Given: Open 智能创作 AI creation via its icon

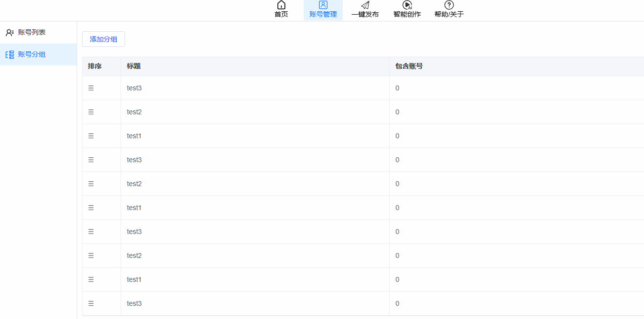Looking at the screenshot, I should (x=407, y=5).
